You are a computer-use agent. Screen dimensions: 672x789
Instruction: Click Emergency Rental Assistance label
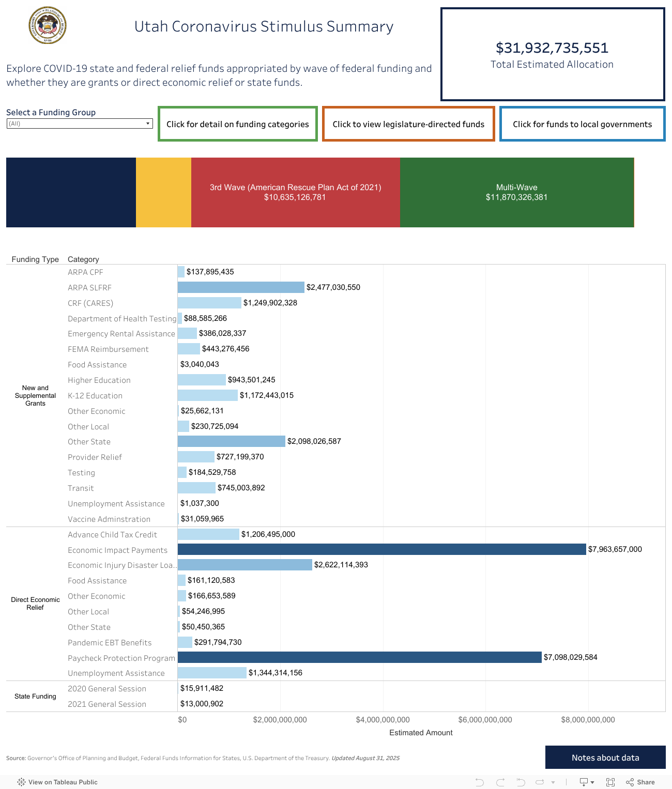[121, 334]
